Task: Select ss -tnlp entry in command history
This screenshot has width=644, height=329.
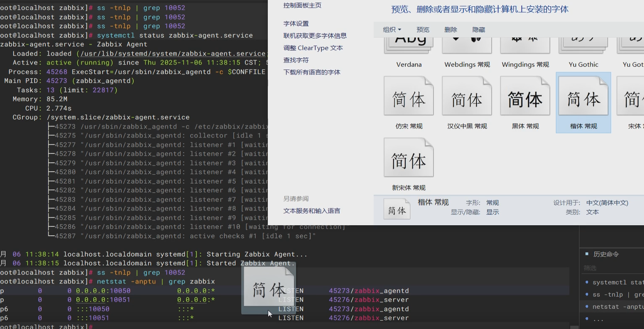Action: click(x=618, y=294)
